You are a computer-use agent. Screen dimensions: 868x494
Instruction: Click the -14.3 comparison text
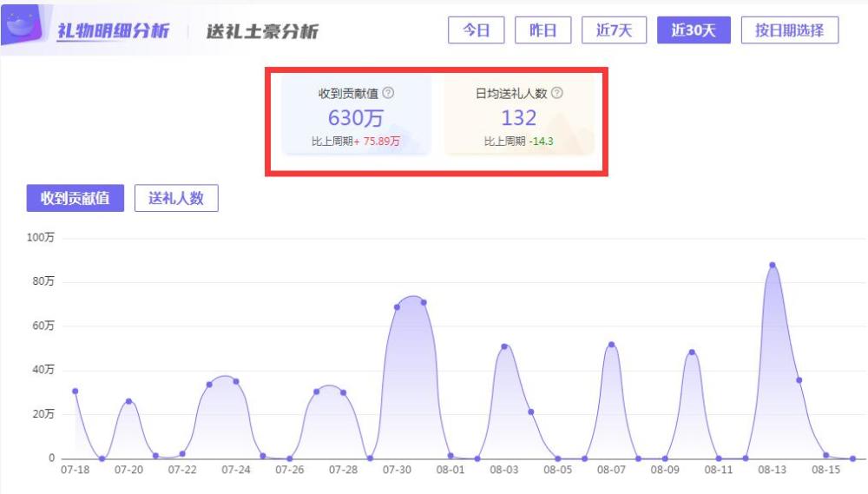[542, 142]
